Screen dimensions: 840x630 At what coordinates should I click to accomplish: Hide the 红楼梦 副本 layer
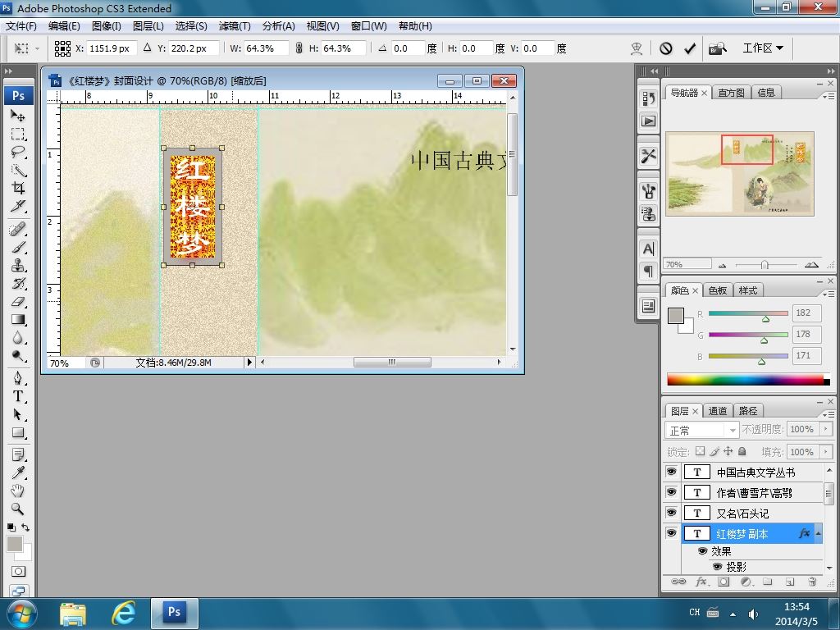pos(671,533)
